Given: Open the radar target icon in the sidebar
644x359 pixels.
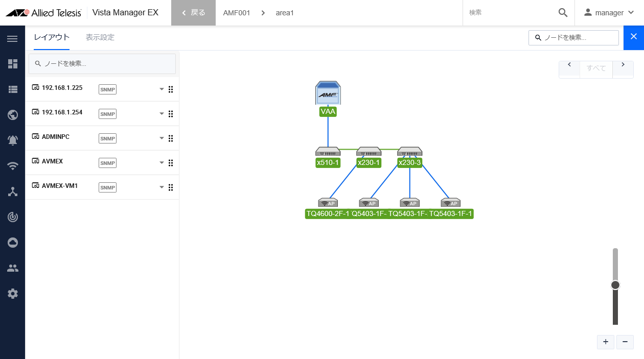Looking at the screenshot, I should (13, 217).
